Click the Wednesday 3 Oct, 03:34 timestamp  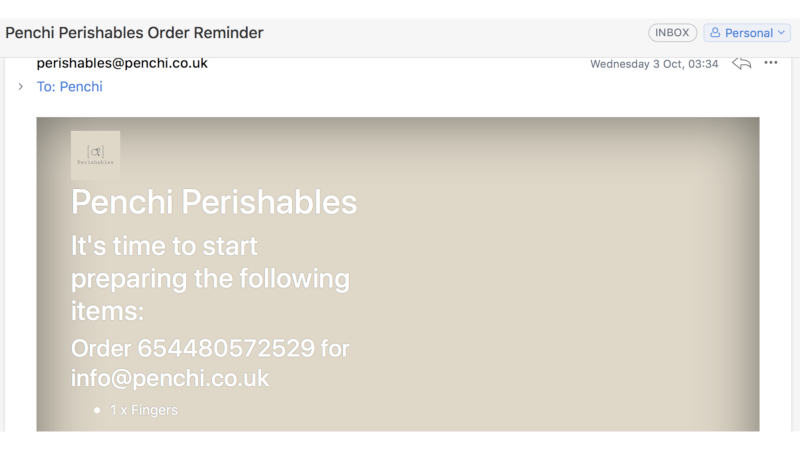click(x=654, y=64)
